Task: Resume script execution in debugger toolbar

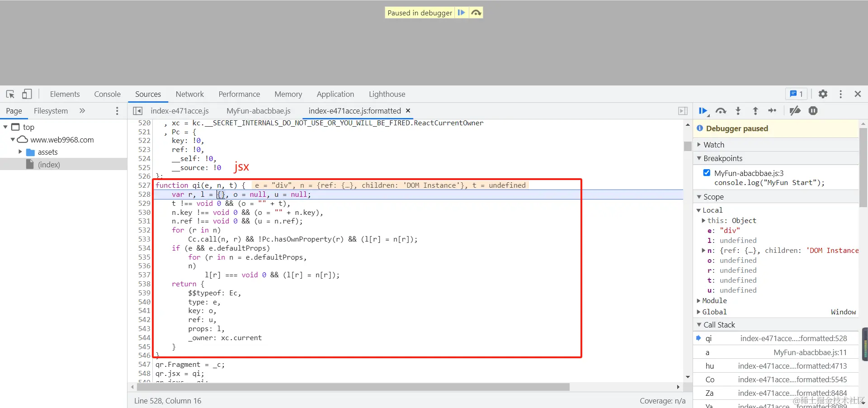Action: 703,111
